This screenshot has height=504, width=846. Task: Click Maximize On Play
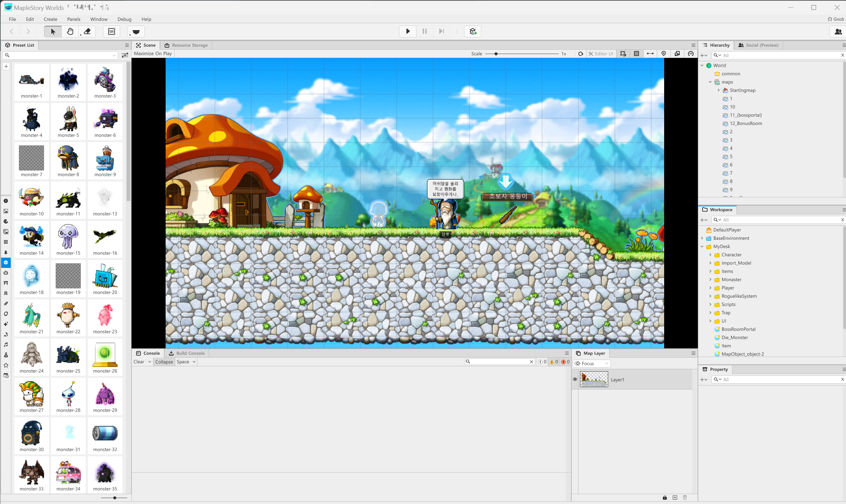pyautogui.click(x=153, y=54)
